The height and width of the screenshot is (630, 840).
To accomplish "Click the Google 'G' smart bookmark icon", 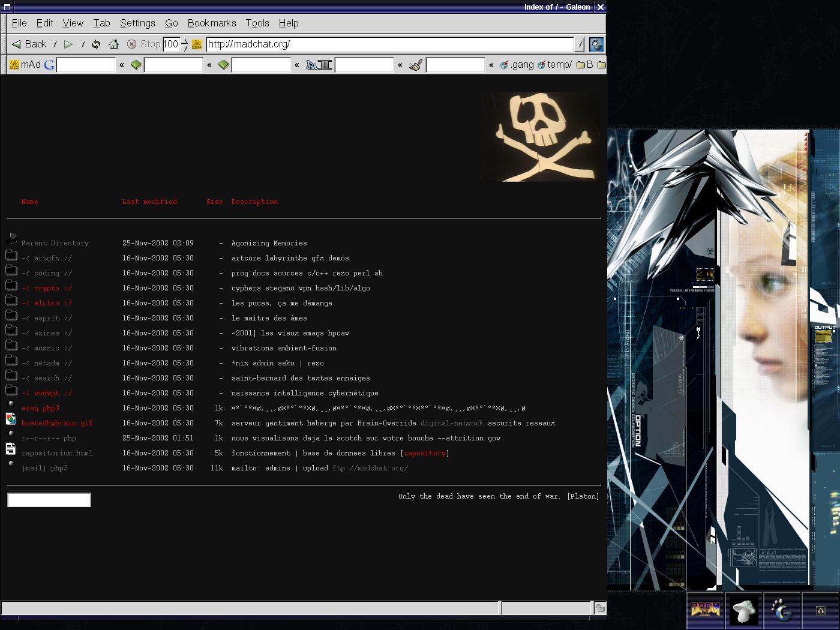I will pyautogui.click(x=49, y=65).
